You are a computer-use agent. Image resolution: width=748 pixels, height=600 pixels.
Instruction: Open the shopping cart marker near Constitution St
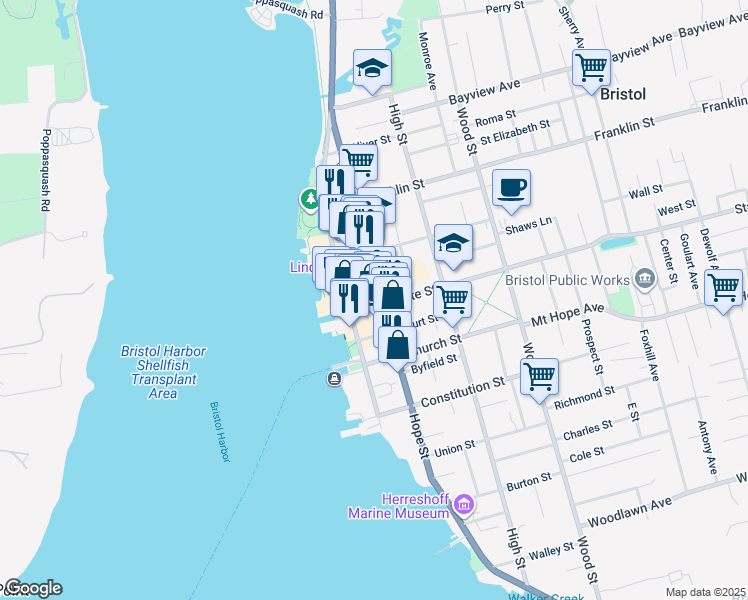539,381
